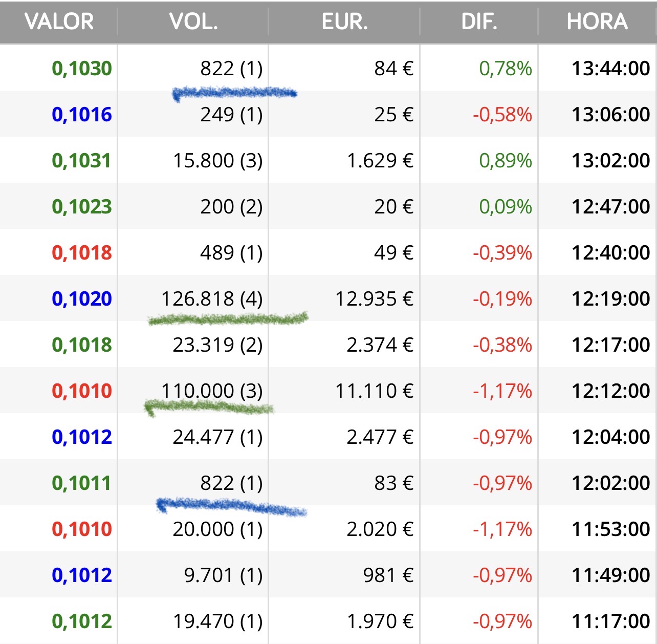Click the EUR. column header
Viewport: 657px width, 644px height.
coord(344,22)
